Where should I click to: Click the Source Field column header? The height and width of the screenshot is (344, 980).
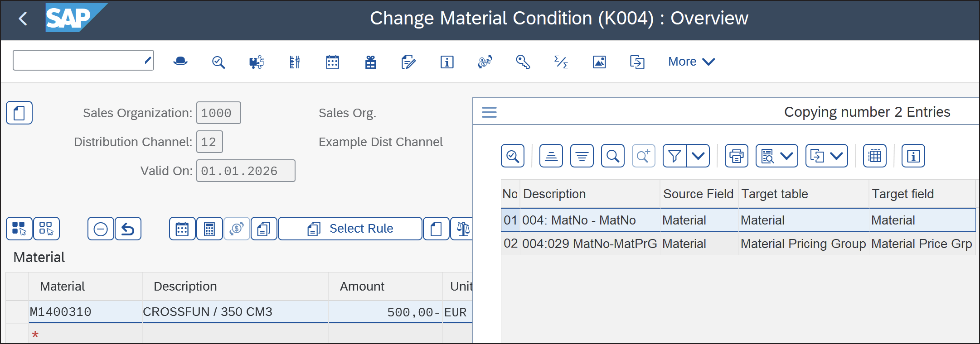[x=699, y=194]
